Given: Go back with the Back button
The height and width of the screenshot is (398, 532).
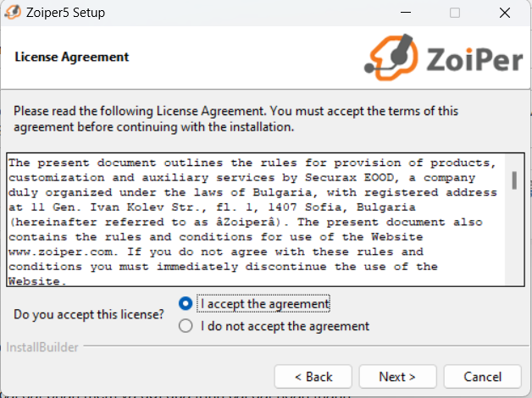Looking at the screenshot, I should 313,376.
